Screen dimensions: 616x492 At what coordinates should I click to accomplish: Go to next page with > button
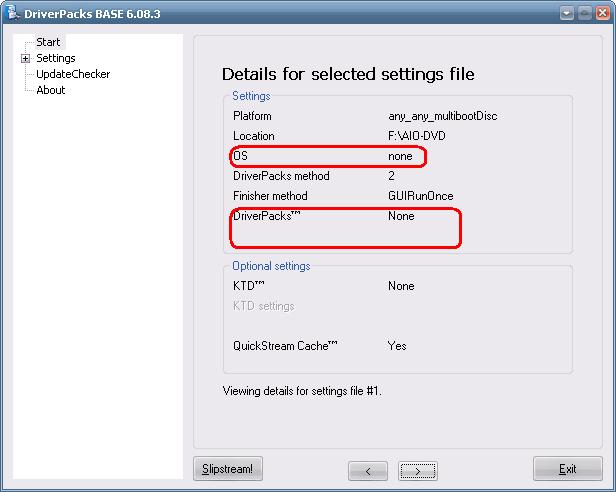point(417,469)
